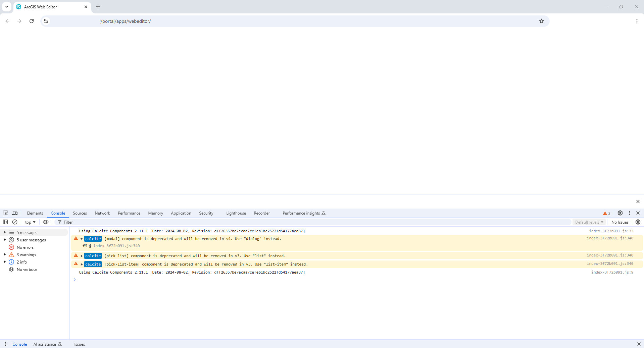Expand the 2 info group
Screen dimensions: 644x348
(5, 262)
